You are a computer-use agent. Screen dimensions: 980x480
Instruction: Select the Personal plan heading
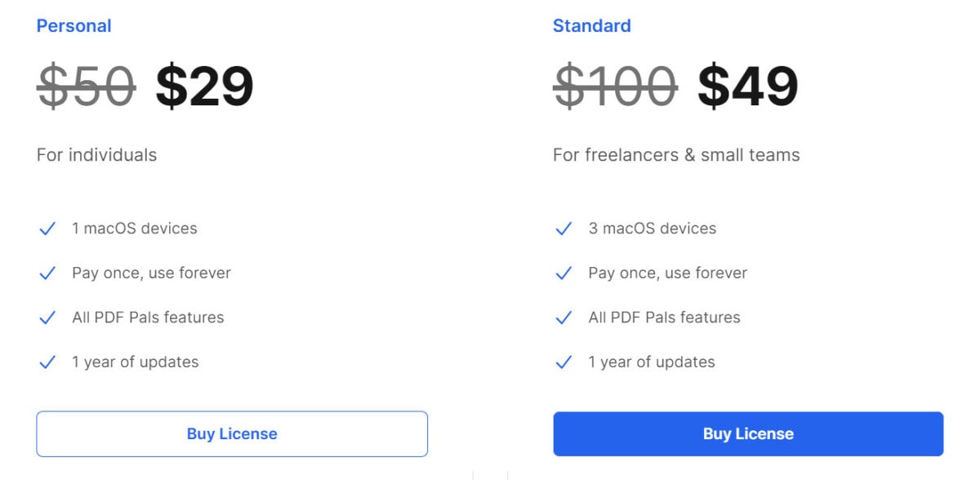[x=74, y=25]
